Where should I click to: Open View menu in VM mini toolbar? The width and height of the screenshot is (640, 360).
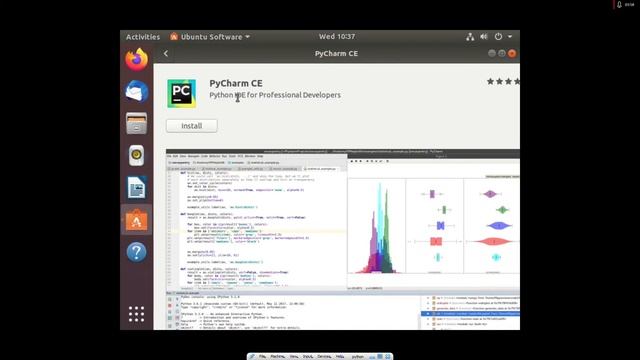click(294, 357)
